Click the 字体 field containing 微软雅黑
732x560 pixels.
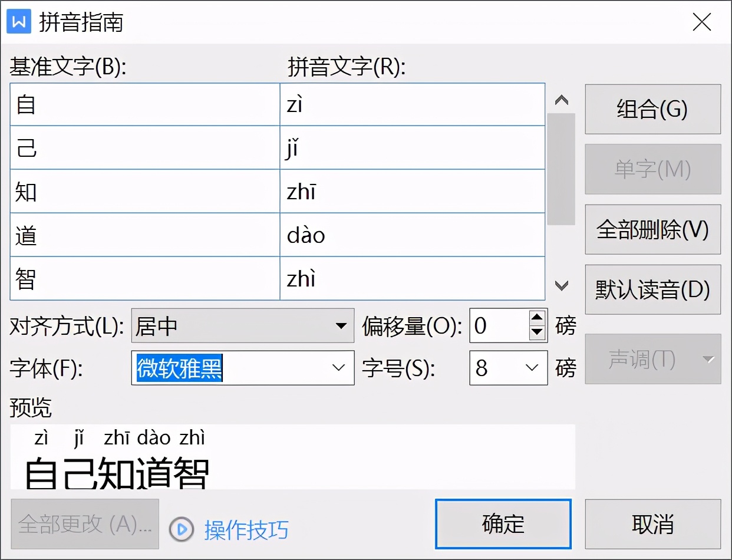pos(243,368)
